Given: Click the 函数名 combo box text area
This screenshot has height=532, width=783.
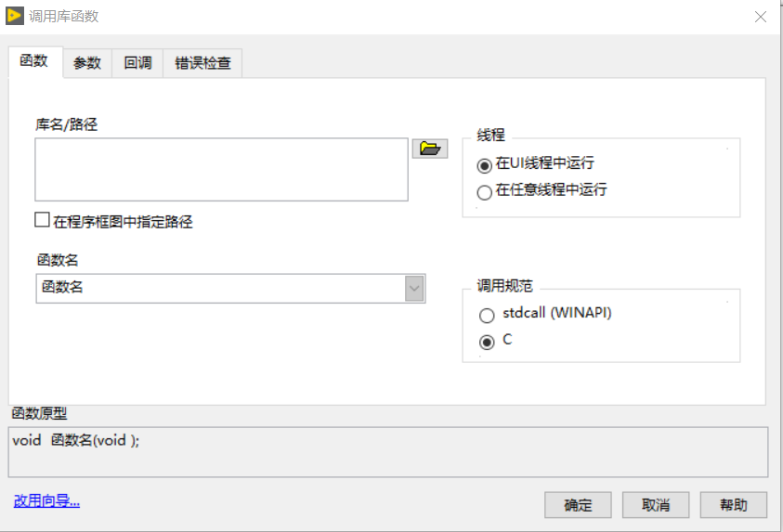Looking at the screenshot, I should pyautogui.click(x=219, y=289).
